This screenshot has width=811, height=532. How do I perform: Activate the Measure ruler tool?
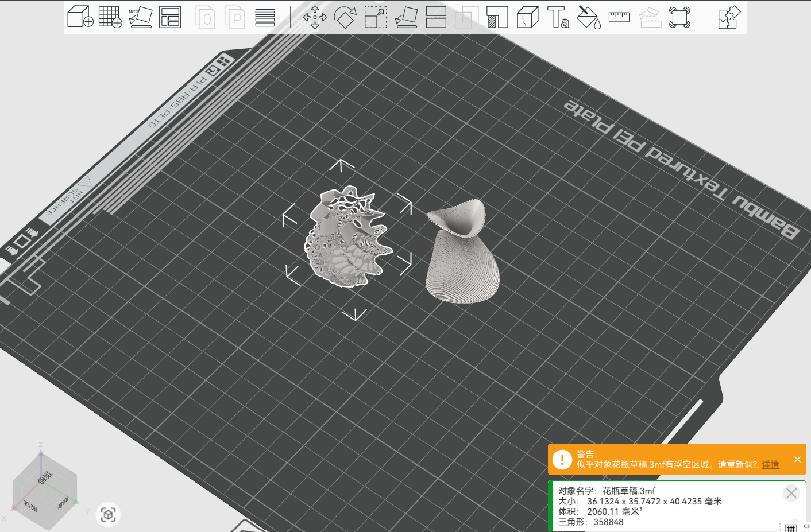pos(619,17)
